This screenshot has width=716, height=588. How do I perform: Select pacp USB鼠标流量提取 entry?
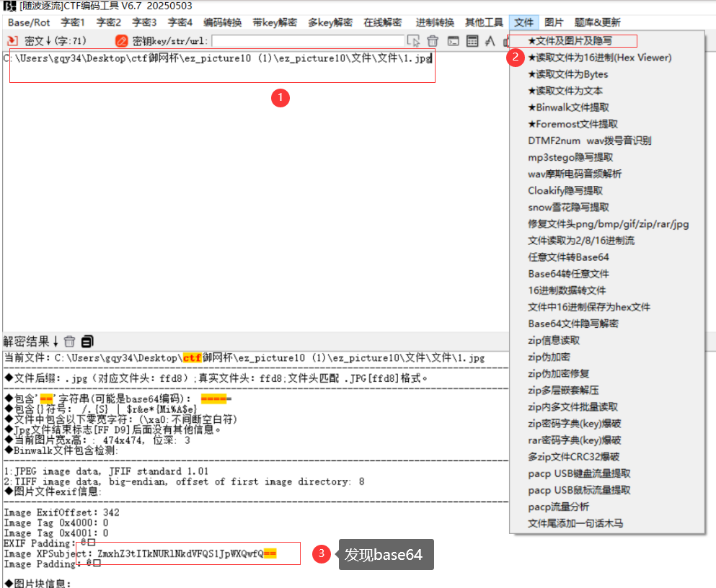(607, 491)
